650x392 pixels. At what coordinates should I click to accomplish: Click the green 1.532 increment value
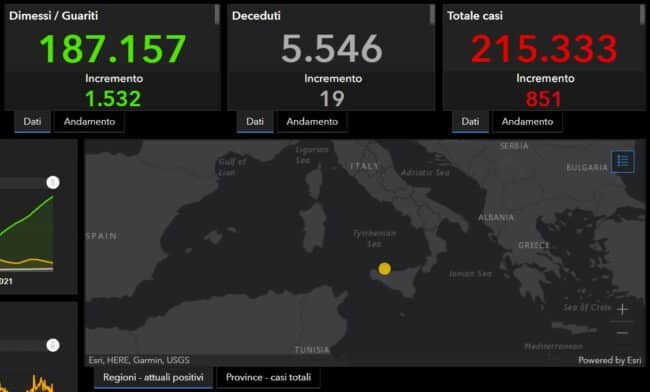[113, 99]
